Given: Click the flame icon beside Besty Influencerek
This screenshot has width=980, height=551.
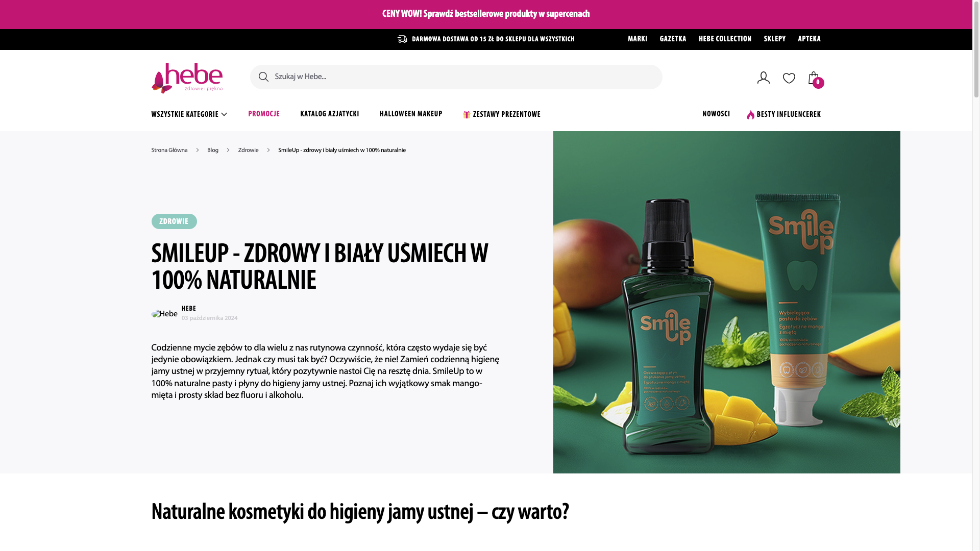Looking at the screenshot, I should pos(750,115).
